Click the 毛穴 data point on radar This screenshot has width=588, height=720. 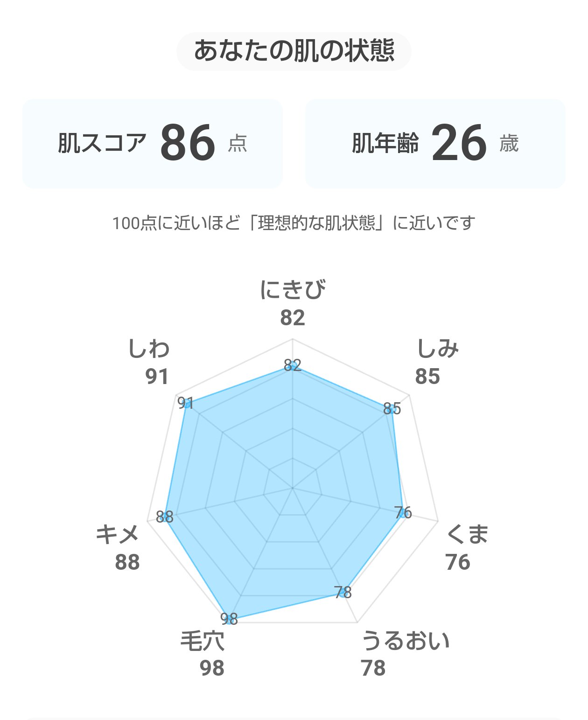[x=228, y=618]
